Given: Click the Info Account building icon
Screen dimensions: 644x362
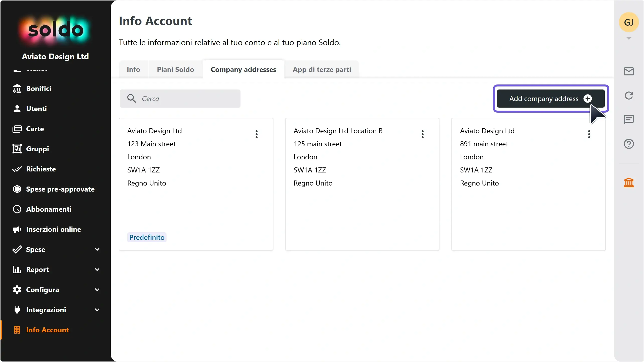Looking at the screenshot, I should [17, 330].
